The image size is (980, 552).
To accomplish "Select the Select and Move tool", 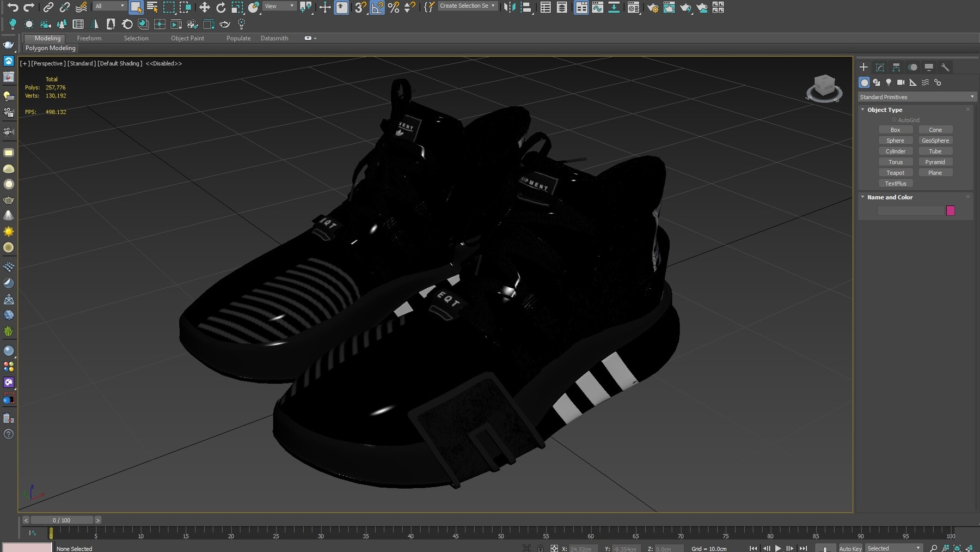I will (x=205, y=8).
